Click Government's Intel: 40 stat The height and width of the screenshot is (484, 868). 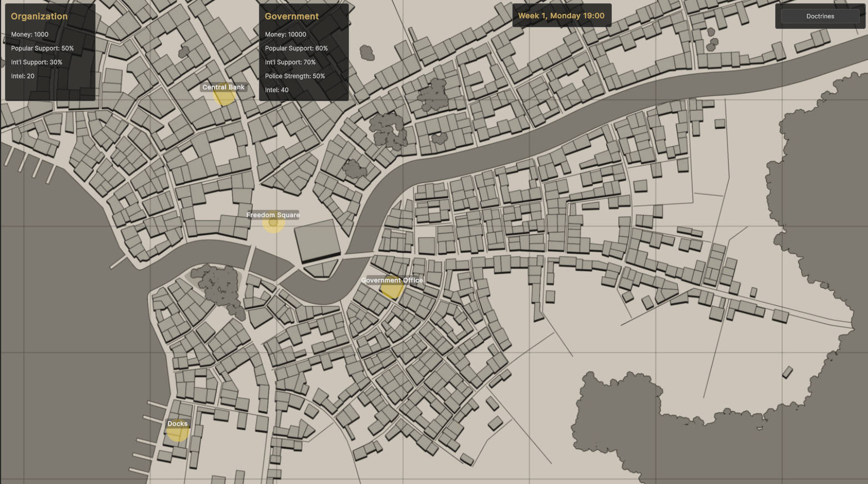pos(277,90)
